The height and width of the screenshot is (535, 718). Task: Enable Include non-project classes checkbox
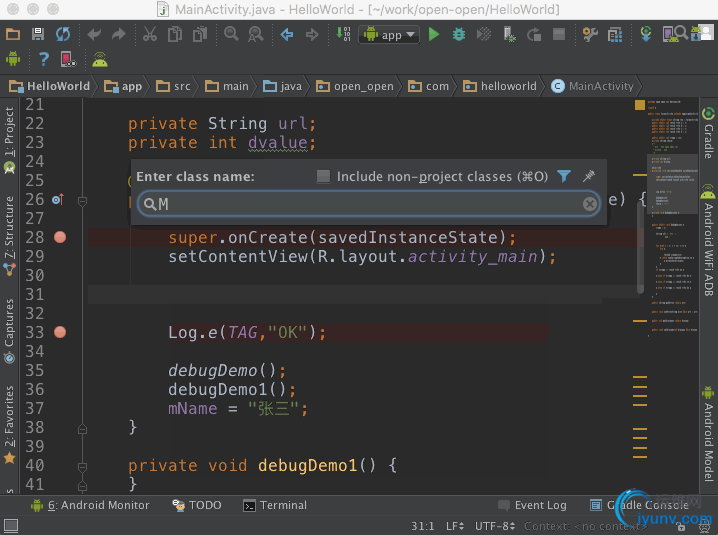323,176
